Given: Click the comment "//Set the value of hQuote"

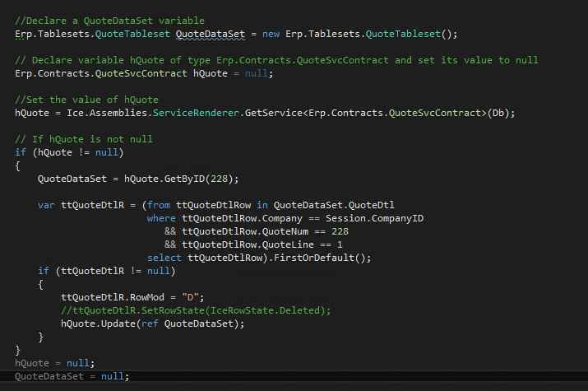Looking at the screenshot, I should coord(86,100).
